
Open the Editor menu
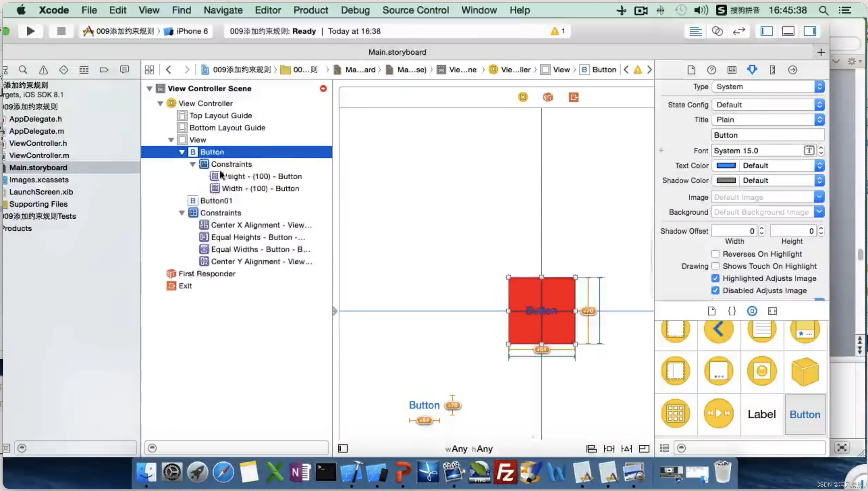(x=268, y=10)
